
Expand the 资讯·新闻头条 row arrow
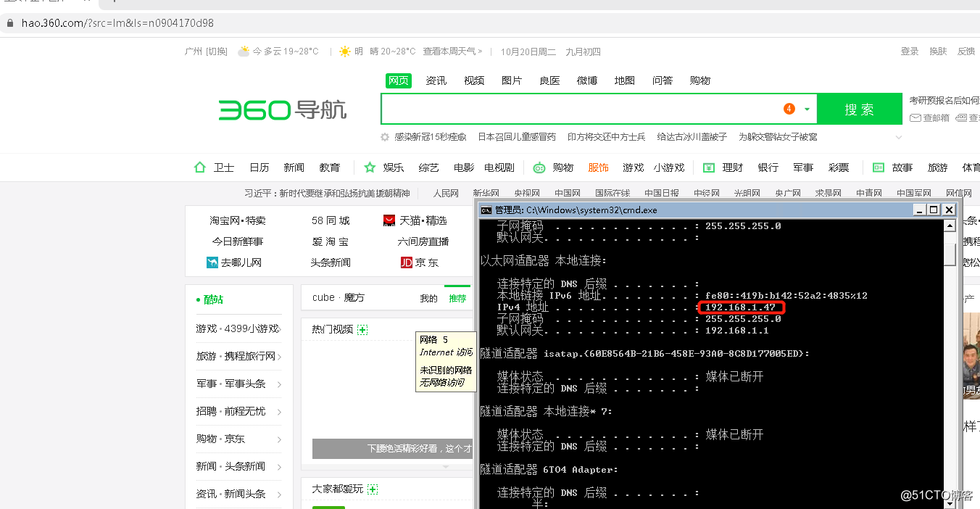(x=279, y=494)
